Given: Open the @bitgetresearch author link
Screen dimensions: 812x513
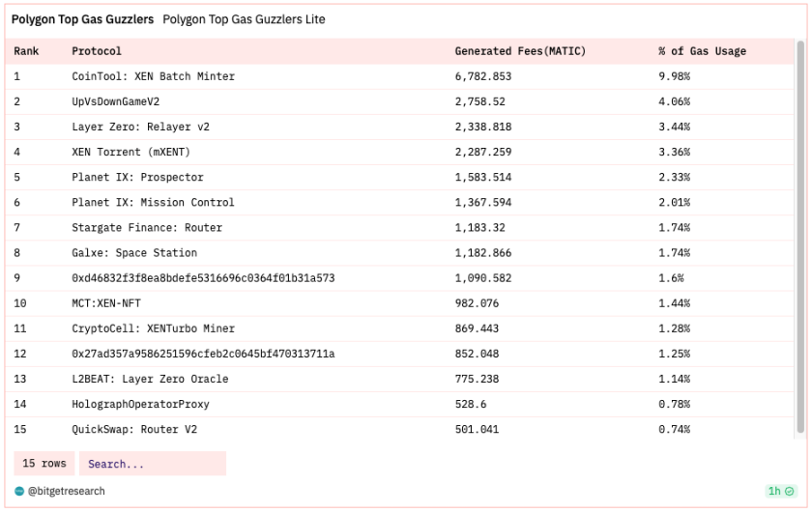Looking at the screenshot, I should click(67, 491).
